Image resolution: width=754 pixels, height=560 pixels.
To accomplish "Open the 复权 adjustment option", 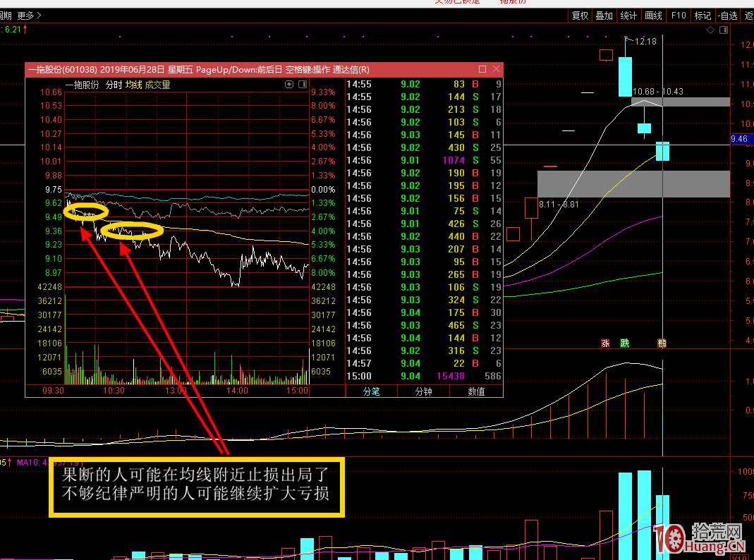I will (580, 16).
